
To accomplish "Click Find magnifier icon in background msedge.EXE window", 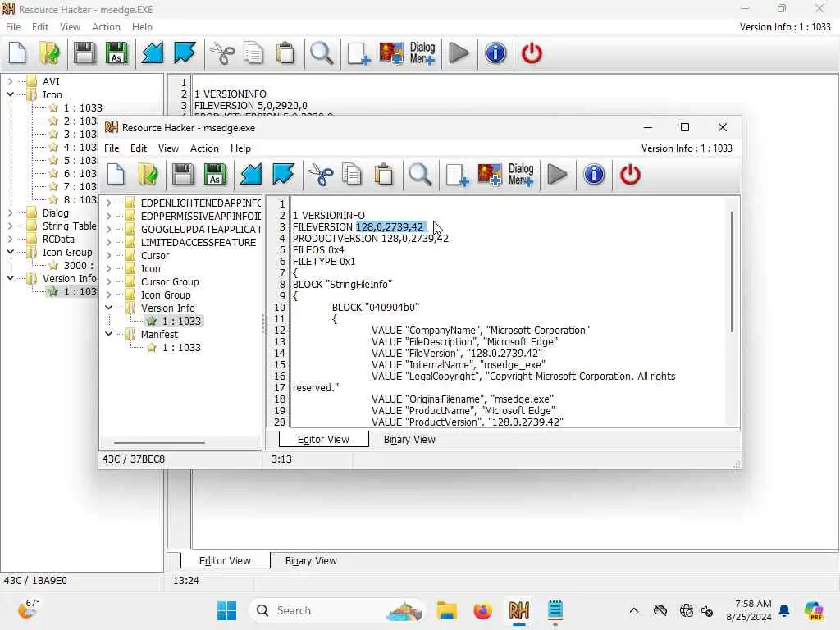I will [x=322, y=53].
